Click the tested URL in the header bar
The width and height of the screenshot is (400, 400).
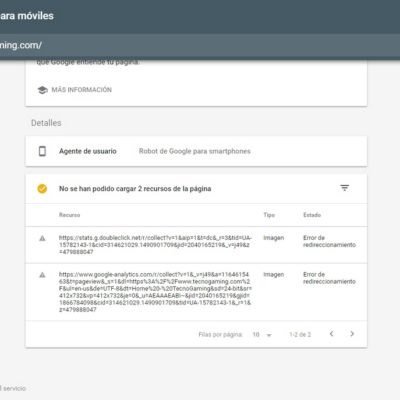21,45
